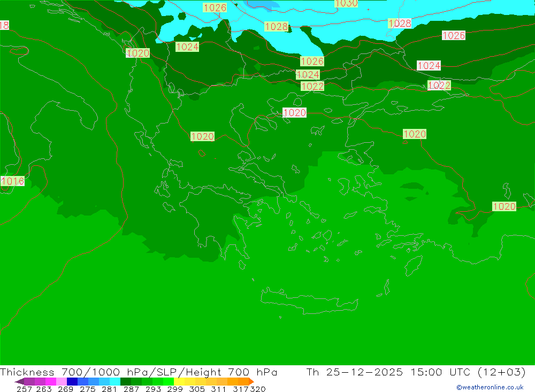Click the legend value 269
535x392 pixels.
tap(65, 389)
